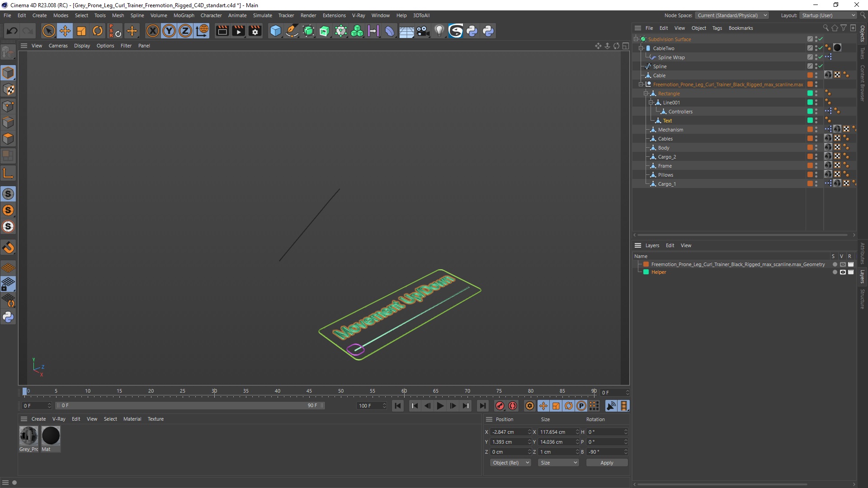Toggle Subdivision Surface enable checkmark
The width and height of the screenshot is (868, 488).
tap(821, 39)
